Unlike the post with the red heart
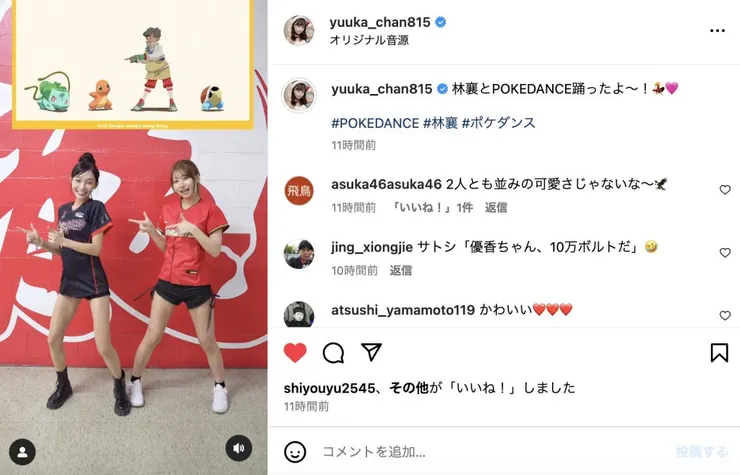 [x=295, y=352]
